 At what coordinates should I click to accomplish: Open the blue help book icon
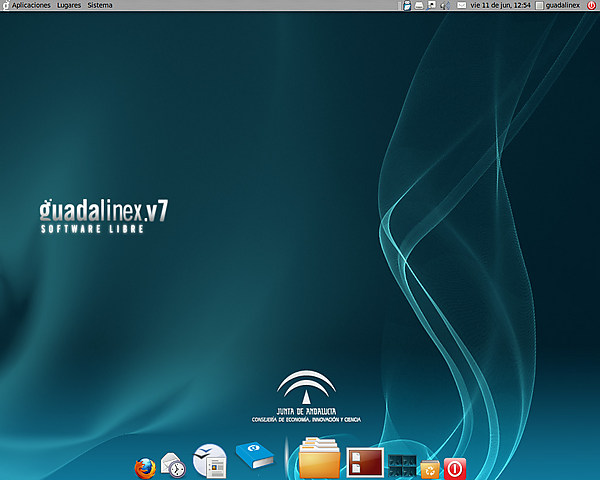click(255, 455)
